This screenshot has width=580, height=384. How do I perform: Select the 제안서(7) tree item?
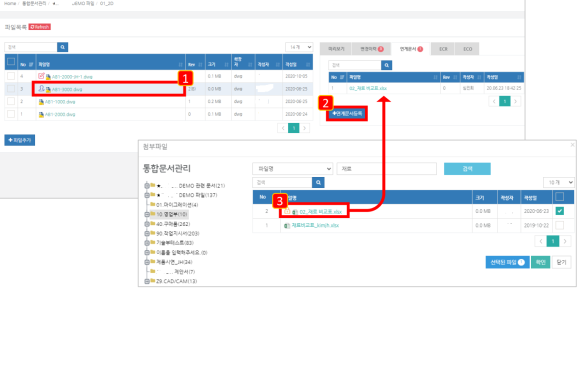(175, 272)
